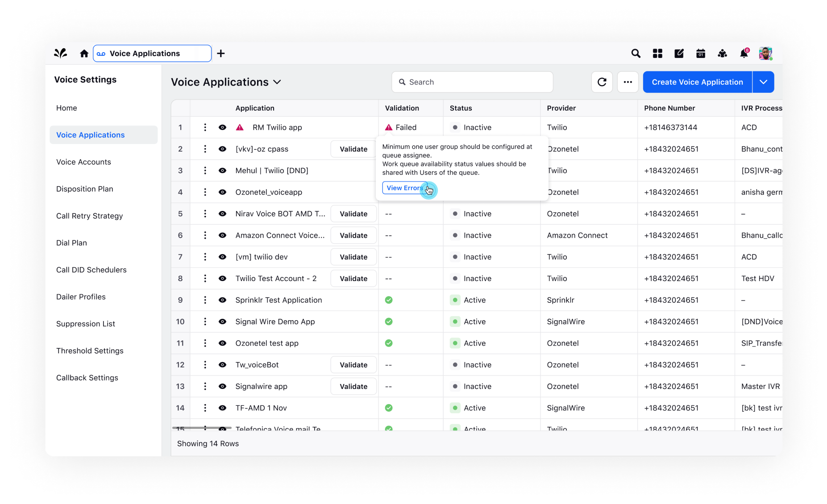Open the apps grid launcher icon
The width and height of the screenshot is (827, 504).
(x=657, y=53)
